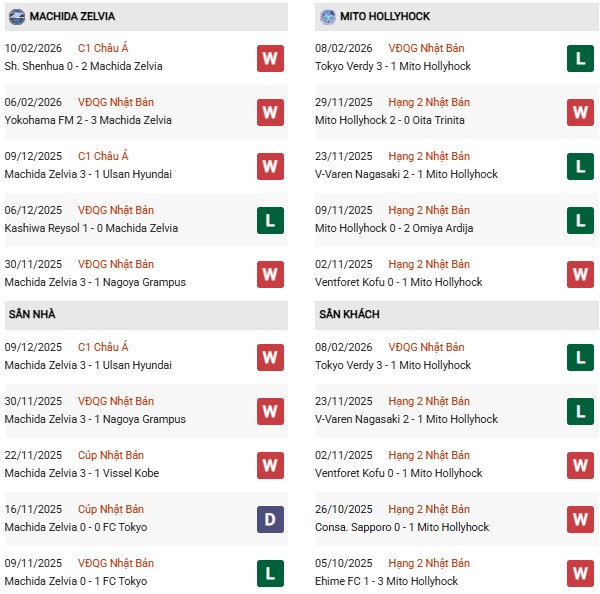Click the L badge for Kashiwa Reysol match
Image resolution: width=600 pixels, height=594 pixels.
pos(270,220)
